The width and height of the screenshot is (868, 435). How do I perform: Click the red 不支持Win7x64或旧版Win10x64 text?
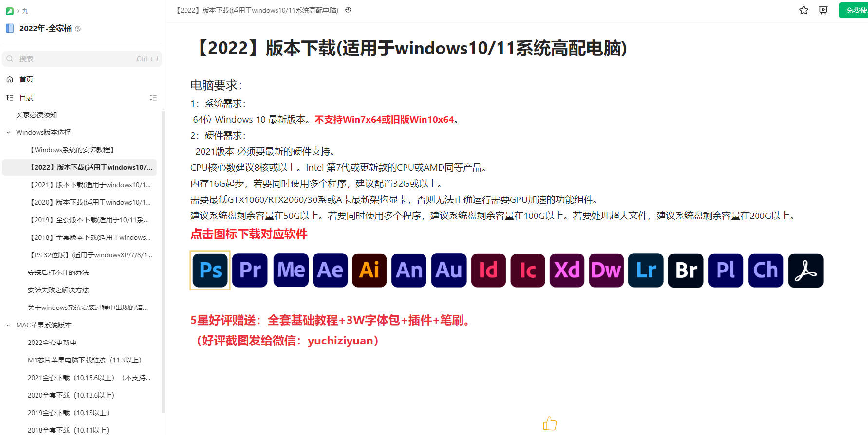(x=384, y=120)
